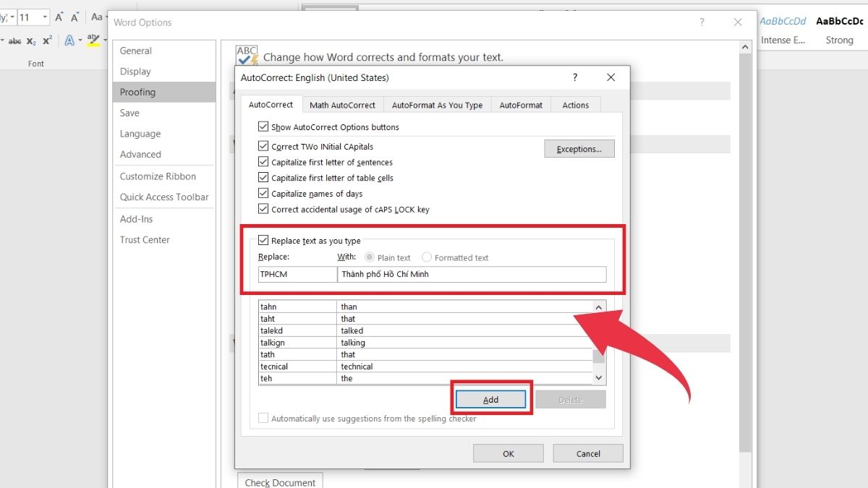Click the Change Case Aa icon
Viewport: 868px width, 488px height.
pos(97,17)
